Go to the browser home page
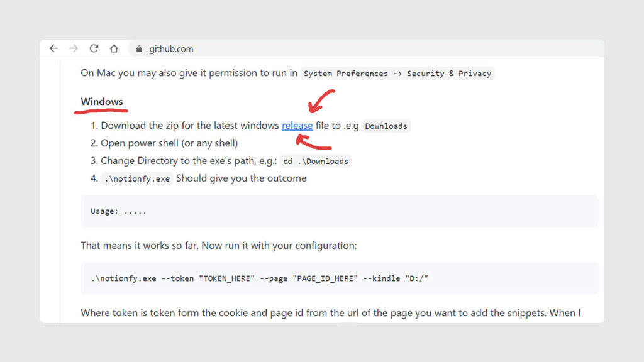The image size is (644, 362). pyautogui.click(x=114, y=48)
